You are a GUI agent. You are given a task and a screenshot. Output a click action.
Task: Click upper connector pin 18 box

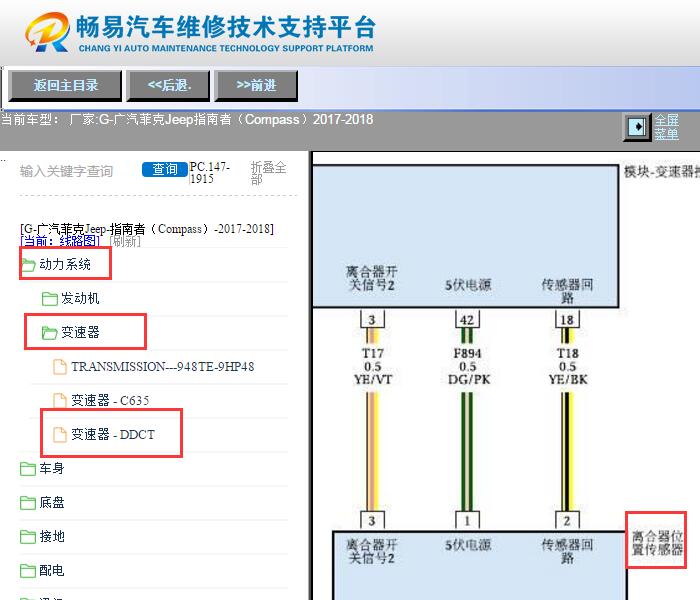[x=567, y=319]
